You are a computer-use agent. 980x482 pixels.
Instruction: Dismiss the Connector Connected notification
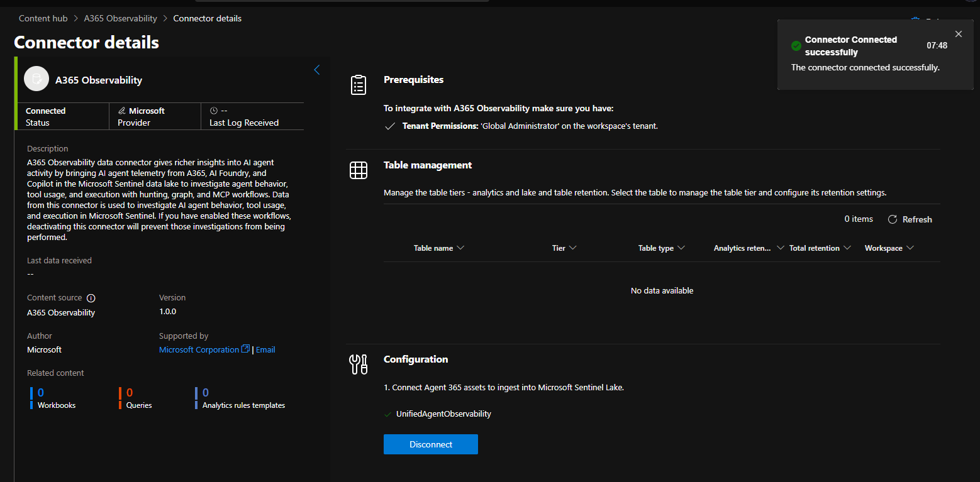pos(958,34)
